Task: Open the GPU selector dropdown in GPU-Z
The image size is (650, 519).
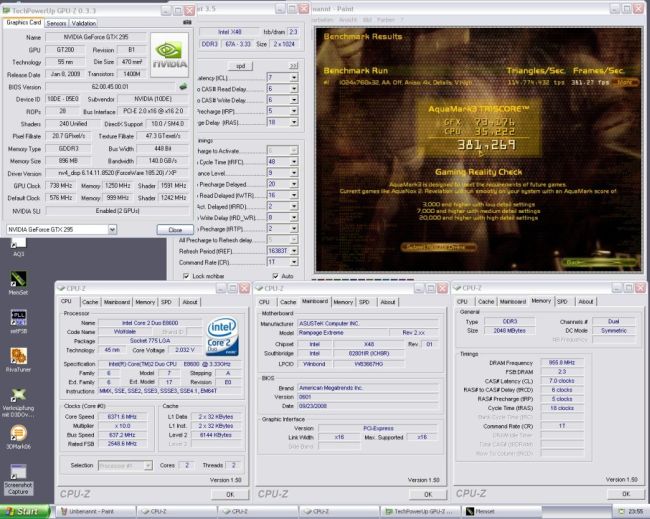Action: [112, 229]
